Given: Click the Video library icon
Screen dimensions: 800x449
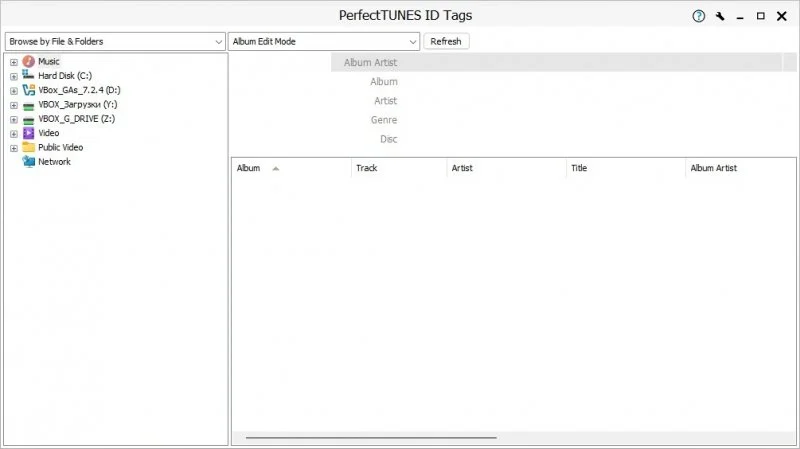Looking at the screenshot, I should point(29,133).
